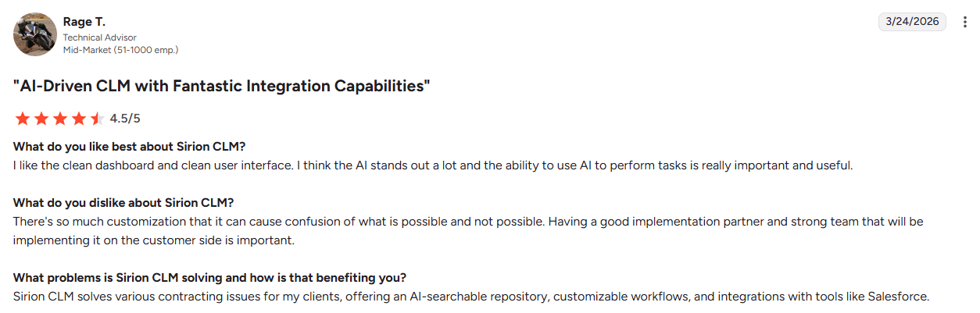The height and width of the screenshot is (313, 980).
Task: Click the first rating star
Action: (22, 119)
